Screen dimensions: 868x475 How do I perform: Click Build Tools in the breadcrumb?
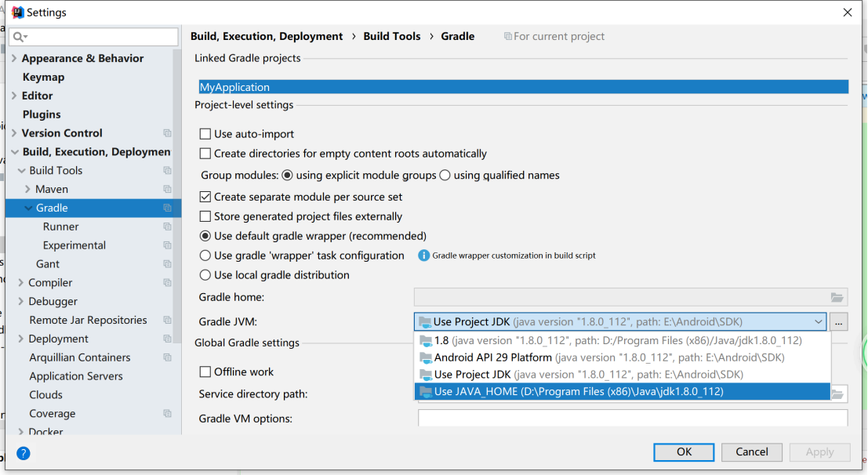pos(392,36)
